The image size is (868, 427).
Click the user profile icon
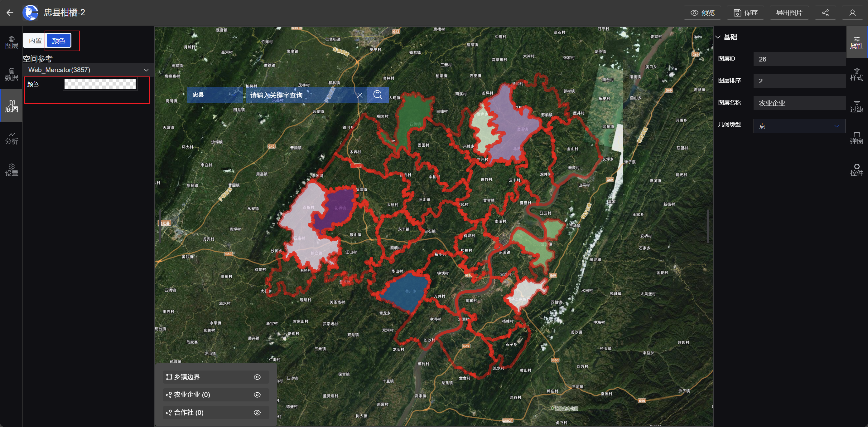click(852, 13)
